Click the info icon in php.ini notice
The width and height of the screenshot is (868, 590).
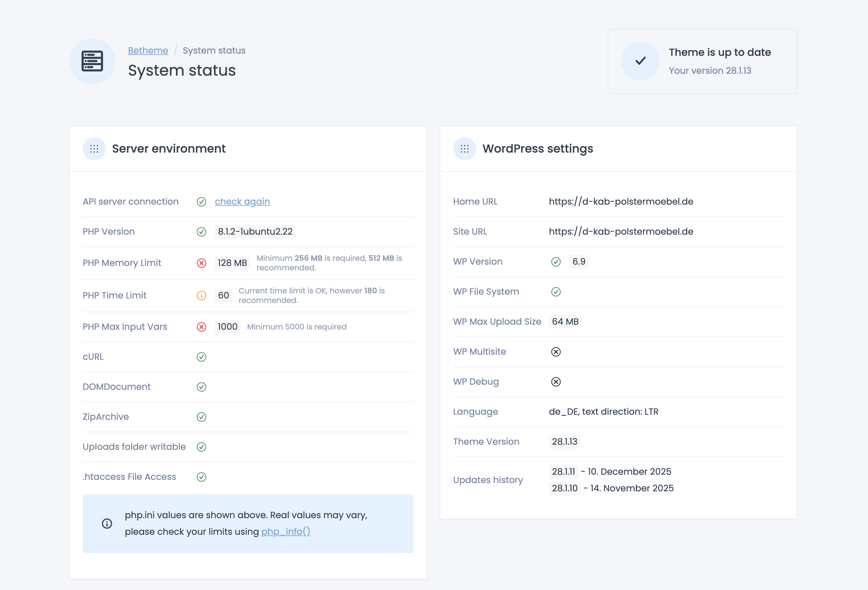(x=107, y=524)
